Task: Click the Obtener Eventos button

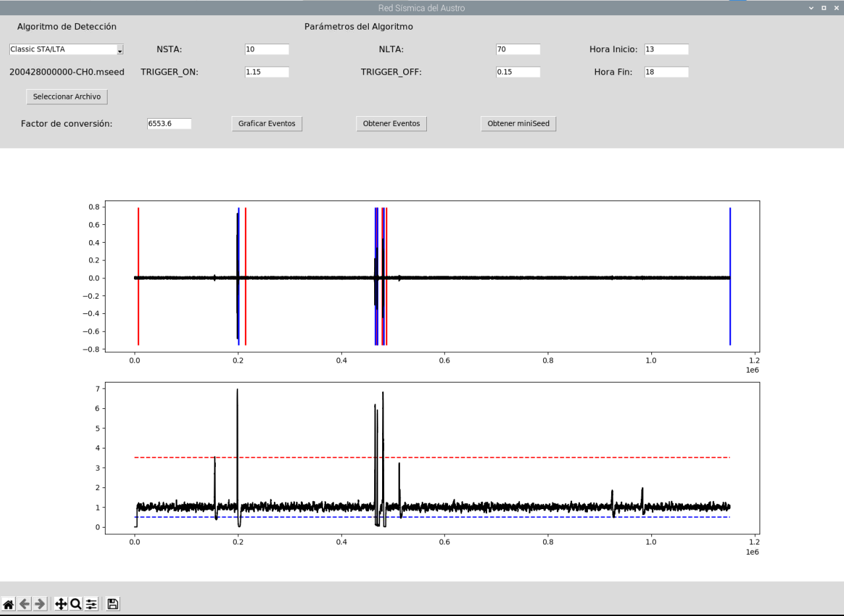Action: 391,124
